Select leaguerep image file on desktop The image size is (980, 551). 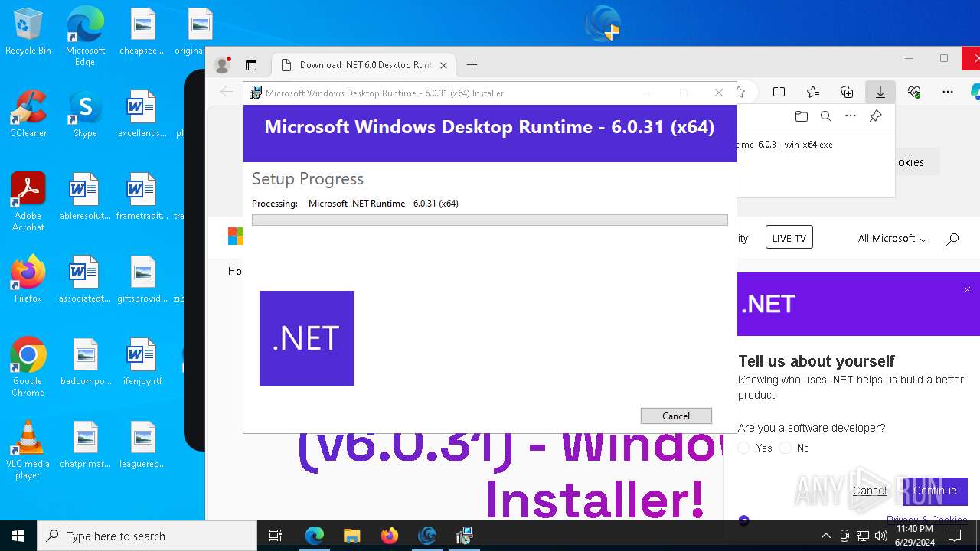(x=142, y=445)
